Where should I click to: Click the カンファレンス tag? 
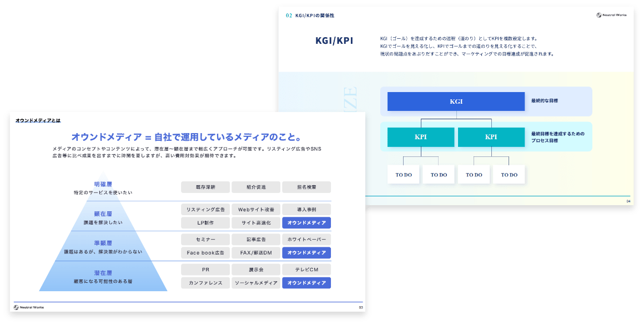click(205, 283)
